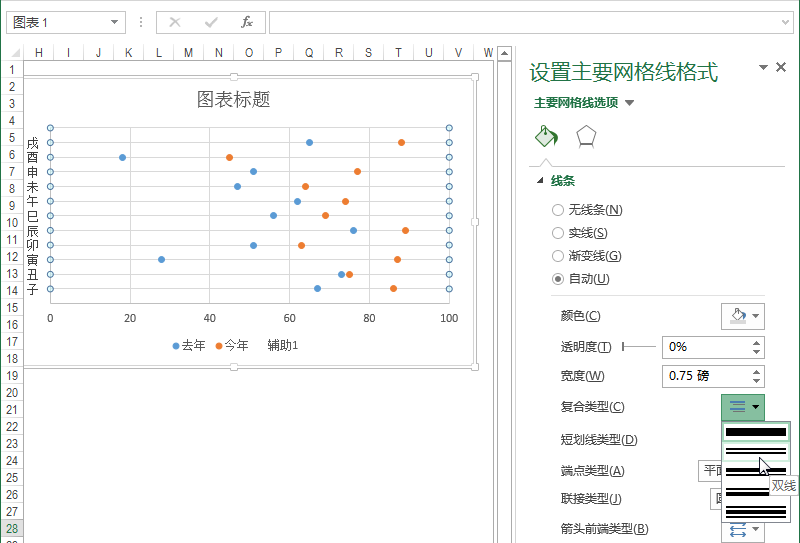Click the 透明度 0% value field
Image resolution: width=800 pixels, height=543 pixels.
click(706, 347)
